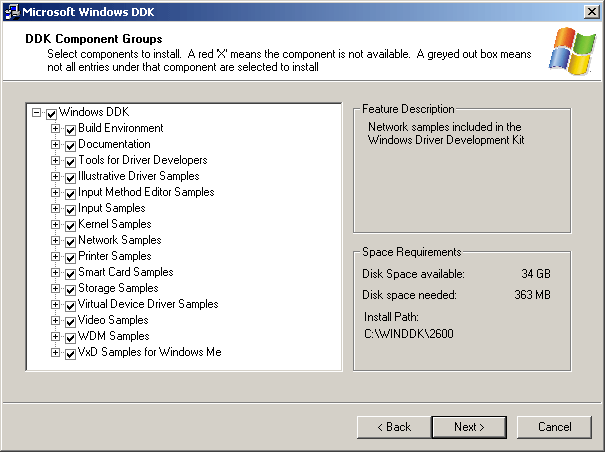
Task: Click the Storage Samples entry
Action: point(118,288)
